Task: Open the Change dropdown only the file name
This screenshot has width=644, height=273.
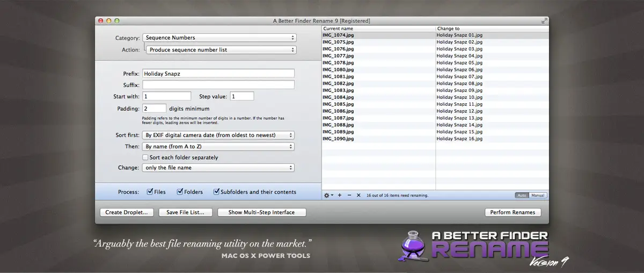Action: (x=218, y=168)
